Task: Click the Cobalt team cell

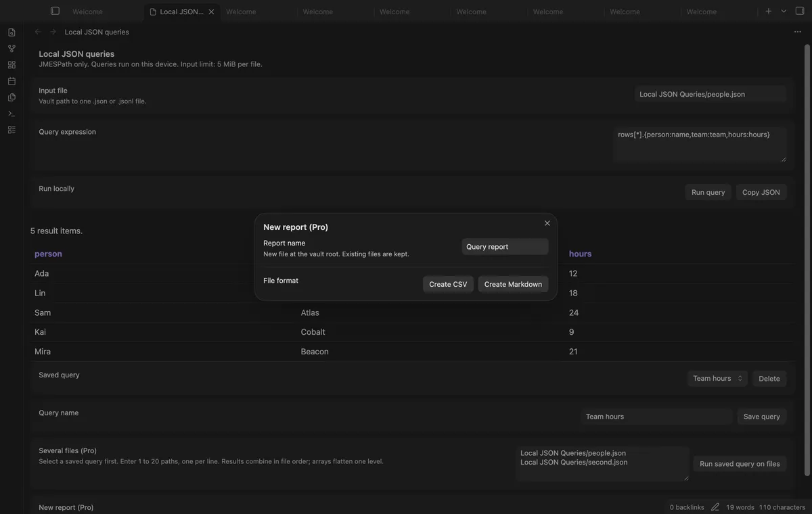Action: pyautogui.click(x=313, y=332)
